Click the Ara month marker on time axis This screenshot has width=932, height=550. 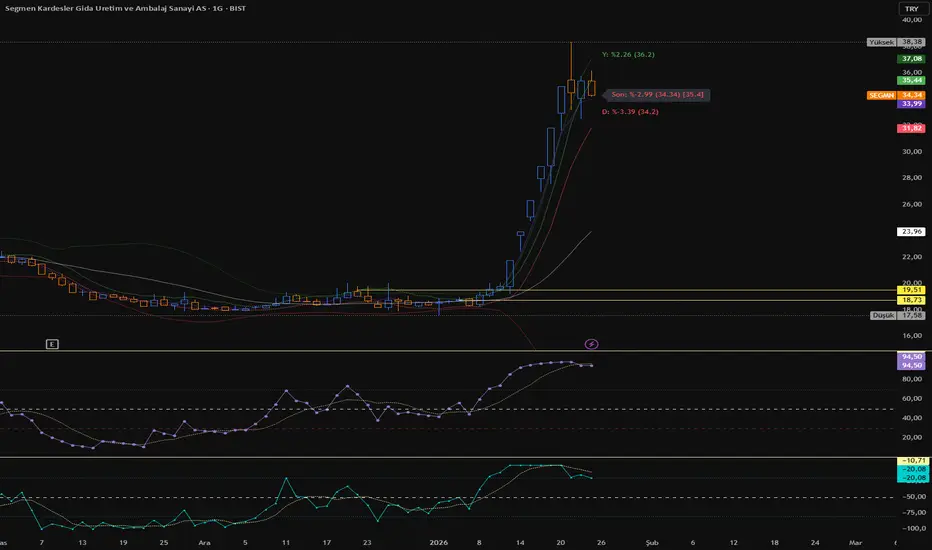point(203,541)
